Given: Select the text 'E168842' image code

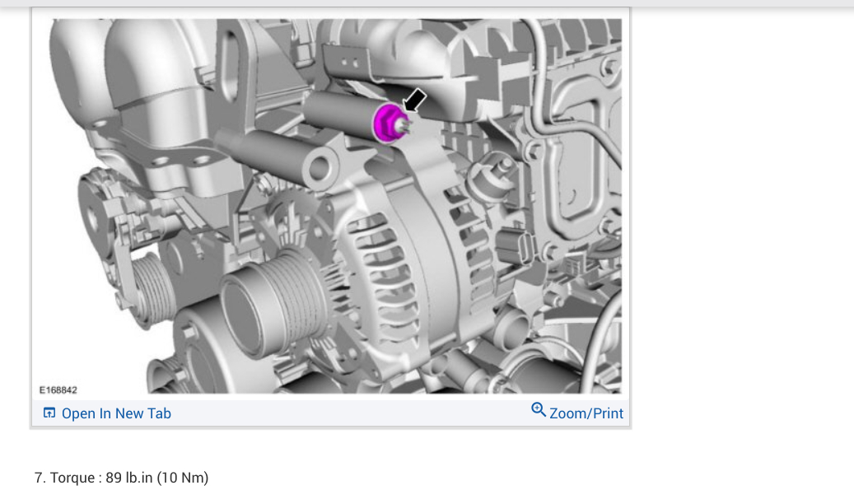Looking at the screenshot, I should (58, 390).
